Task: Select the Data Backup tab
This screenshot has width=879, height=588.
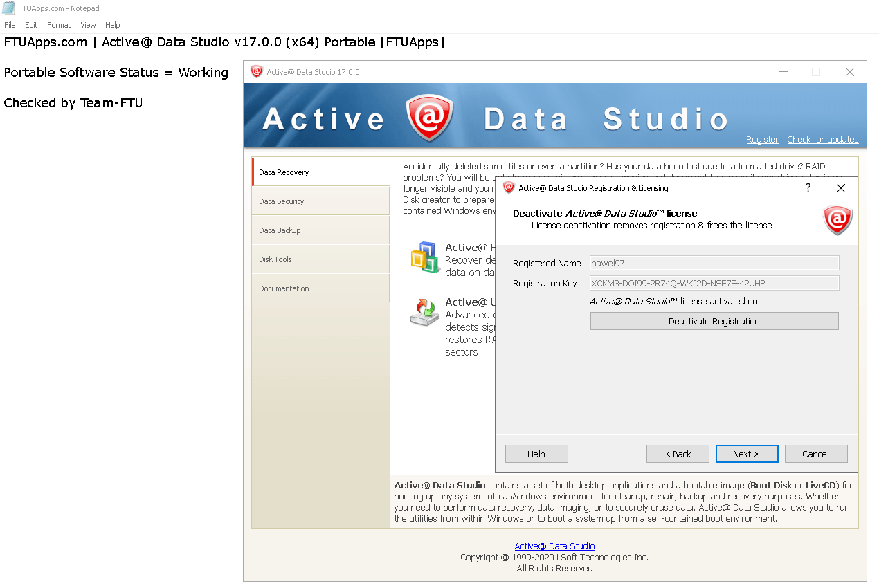Action: coord(320,230)
